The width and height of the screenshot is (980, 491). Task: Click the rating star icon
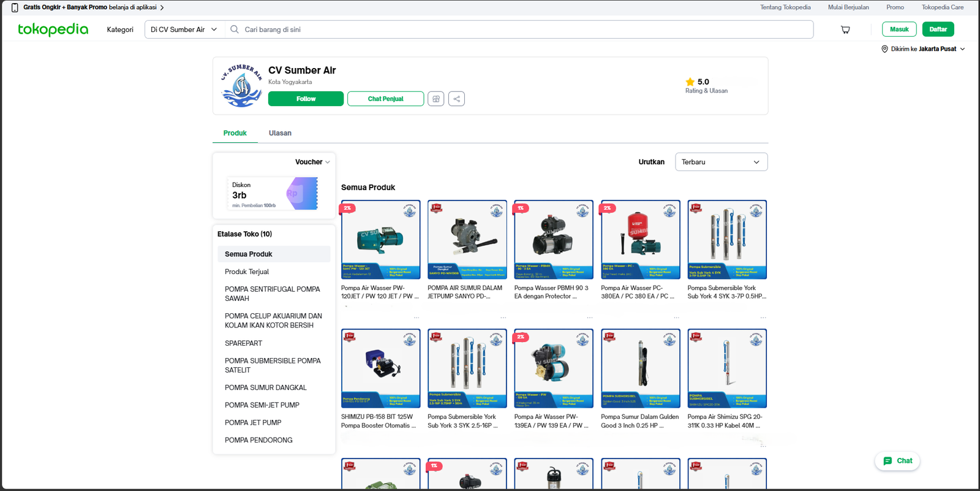point(690,82)
